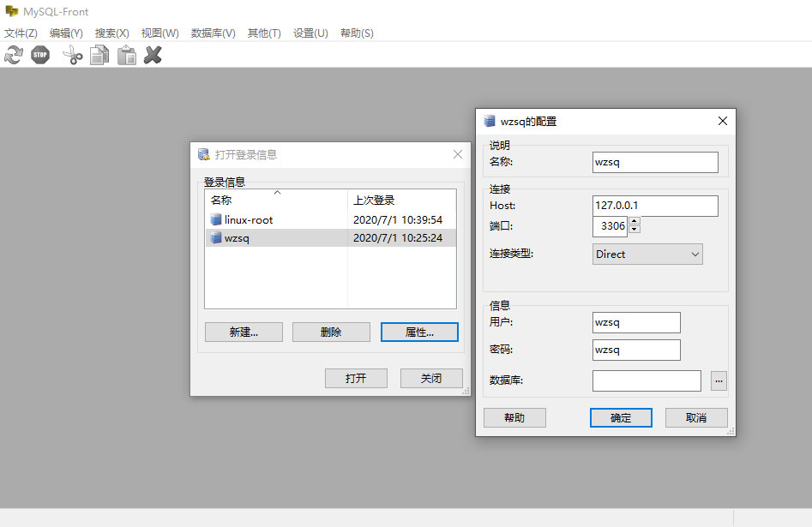Screen dimensions: 812x527
Task: Click the 密码 input field
Action: 636,350
